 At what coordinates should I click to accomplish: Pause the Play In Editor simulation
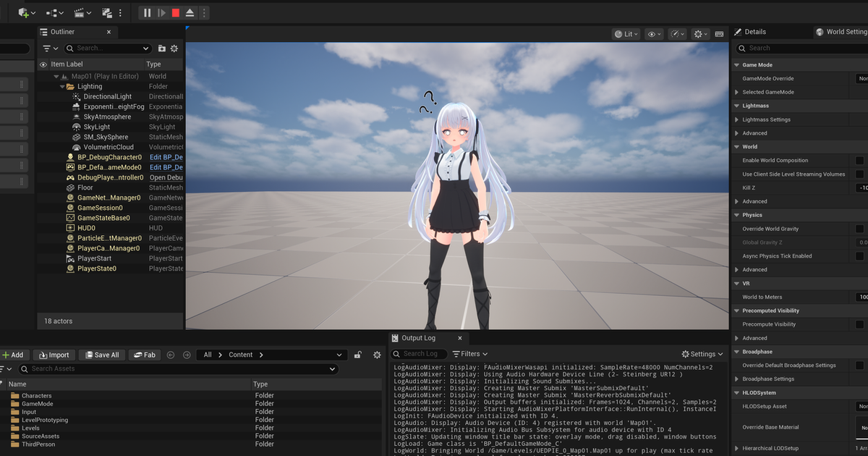pyautogui.click(x=148, y=12)
